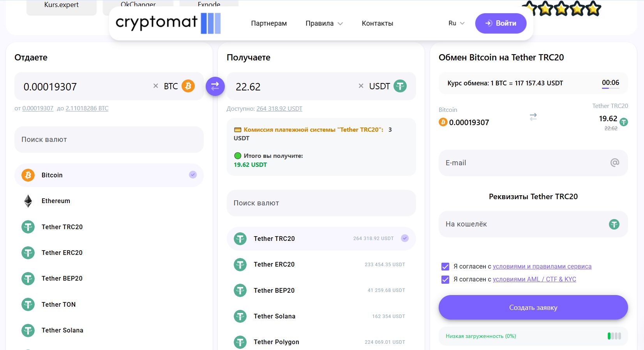Expand the Правила dropdown menu
This screenshot has width=644, height=350.
point(324,23)
